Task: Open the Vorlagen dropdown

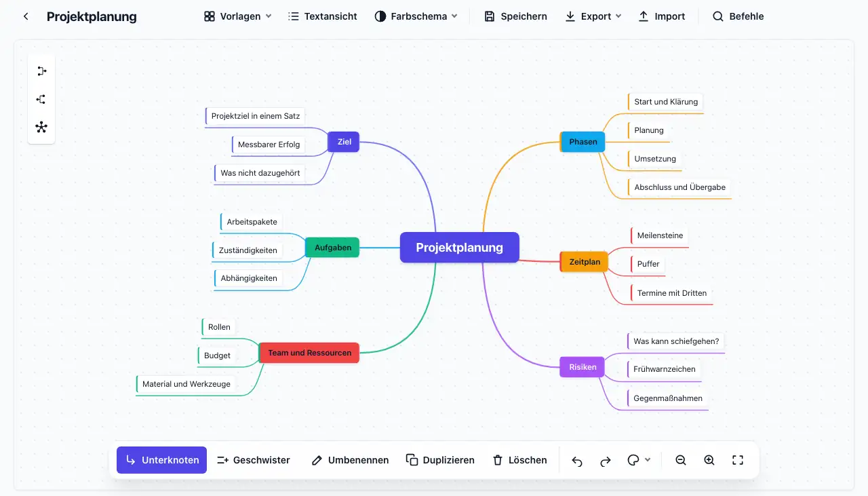Action: (238, 16)
